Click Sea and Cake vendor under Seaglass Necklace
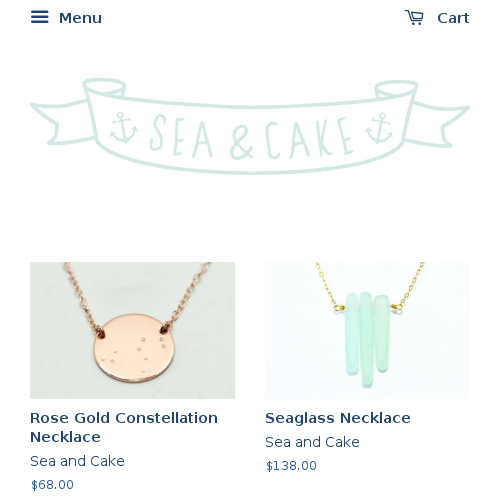Viewport: 500px width, 500px height. [312, 442]
